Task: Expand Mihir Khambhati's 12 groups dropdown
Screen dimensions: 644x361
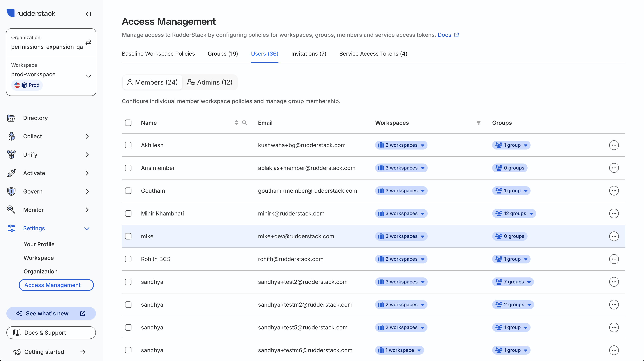Action: pyautogui.click(x=514, y=213)
